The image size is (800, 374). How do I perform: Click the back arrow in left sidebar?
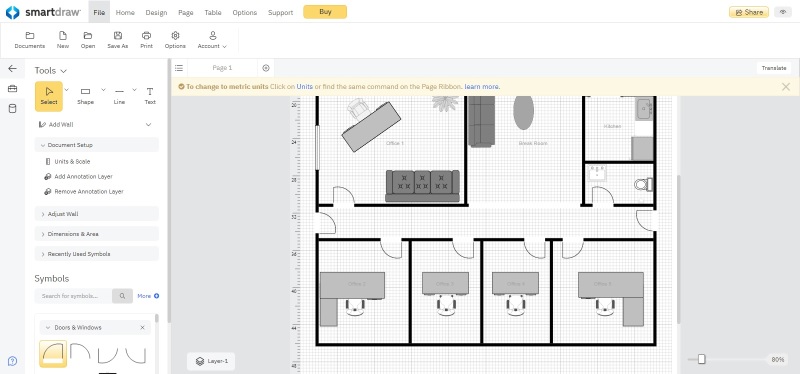(x=12, y=68)
